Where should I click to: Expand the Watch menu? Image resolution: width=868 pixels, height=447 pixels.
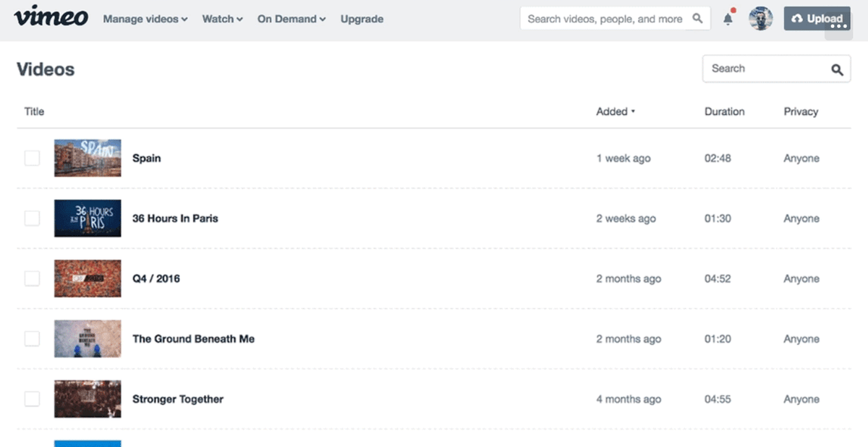coord(222,19)
